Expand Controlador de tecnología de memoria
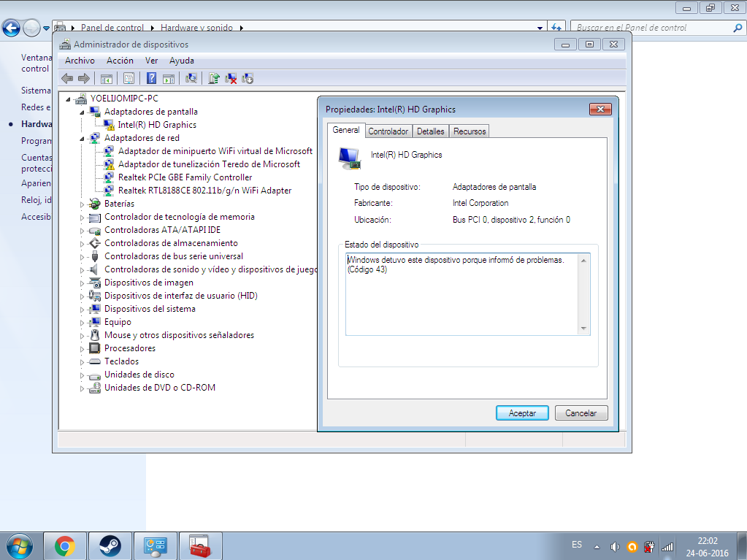The width and height of the screenshot is (747, 560). pos(82,218)
